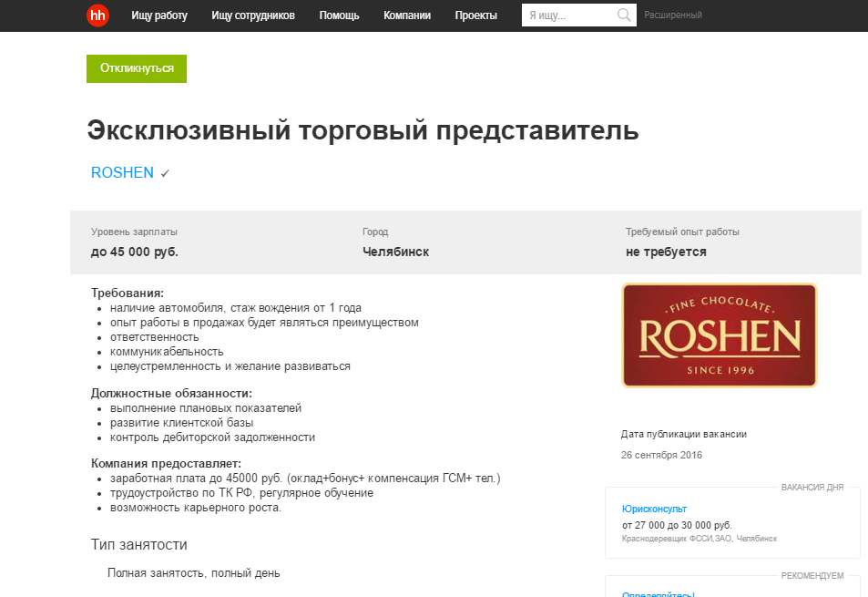Open the Ищу работу menu
The image size is (868, 597).
click(159, 15)
